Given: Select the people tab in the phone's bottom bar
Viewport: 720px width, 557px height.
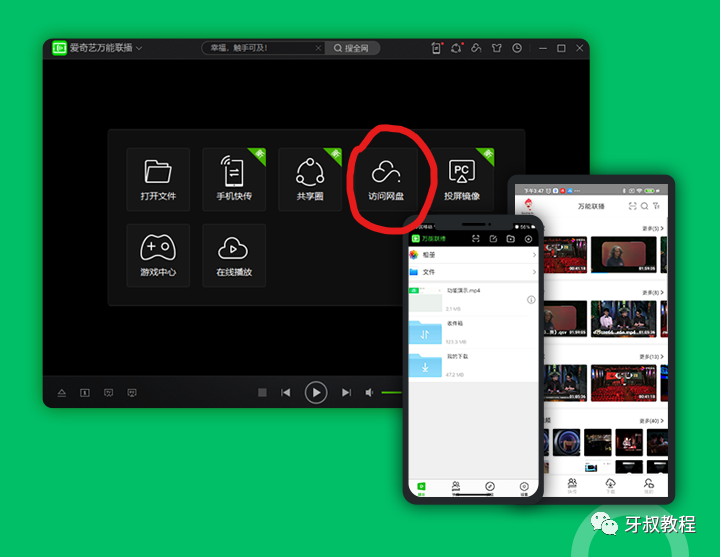Looking at the screenshot, I should (456, 487).
